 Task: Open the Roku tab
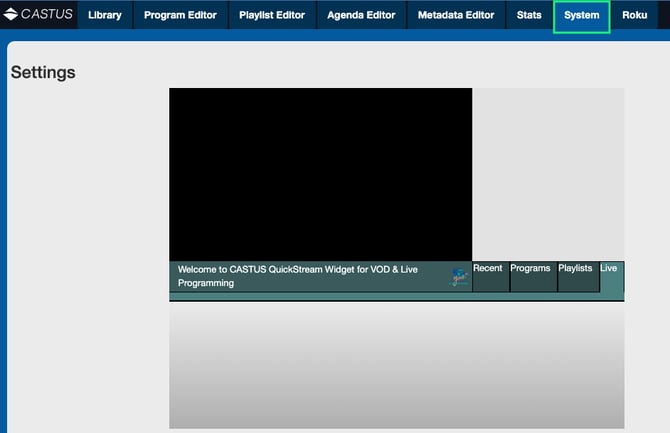635,15
